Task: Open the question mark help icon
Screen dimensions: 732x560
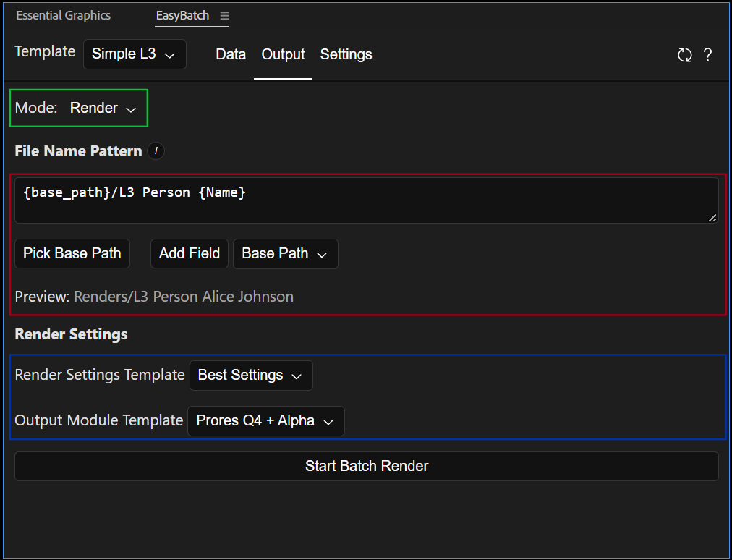Action: tap(707, 55)
